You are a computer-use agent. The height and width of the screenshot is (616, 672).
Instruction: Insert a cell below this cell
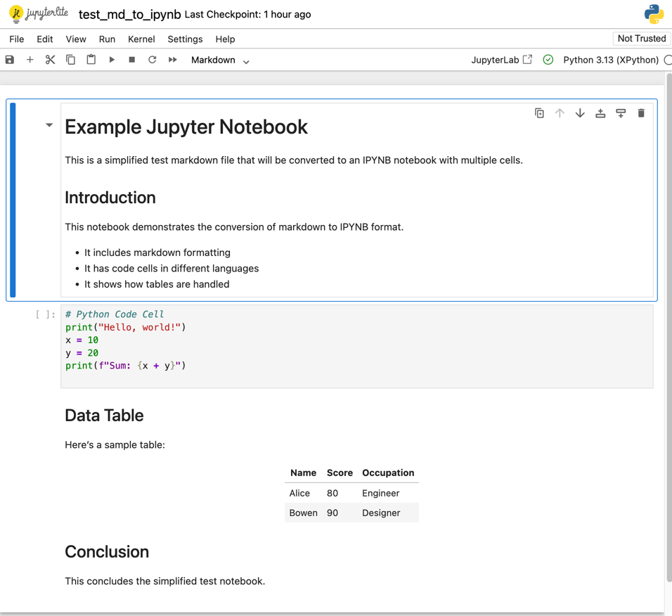click(621, 113)
